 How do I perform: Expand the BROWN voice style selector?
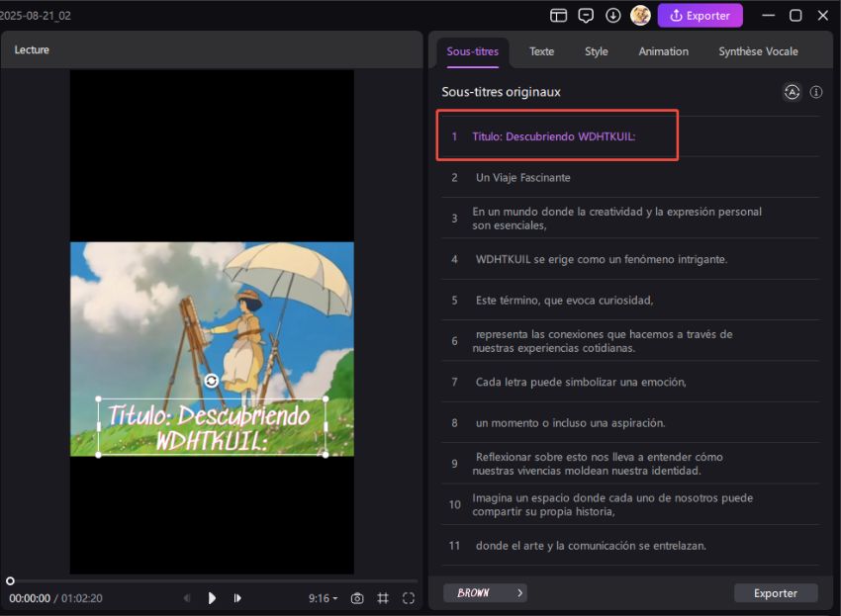coord(485,592)
